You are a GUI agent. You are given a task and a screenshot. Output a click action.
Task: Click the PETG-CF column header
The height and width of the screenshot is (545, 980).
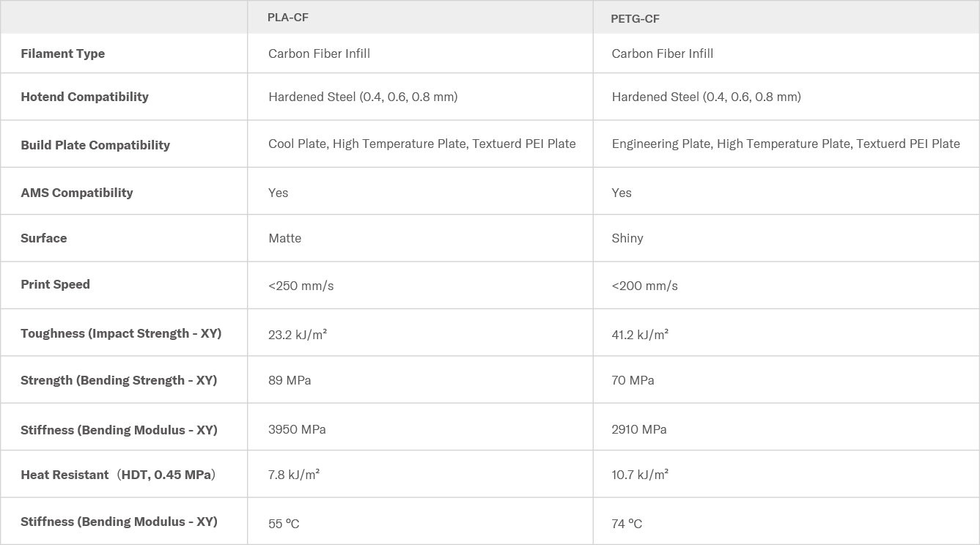635,19
